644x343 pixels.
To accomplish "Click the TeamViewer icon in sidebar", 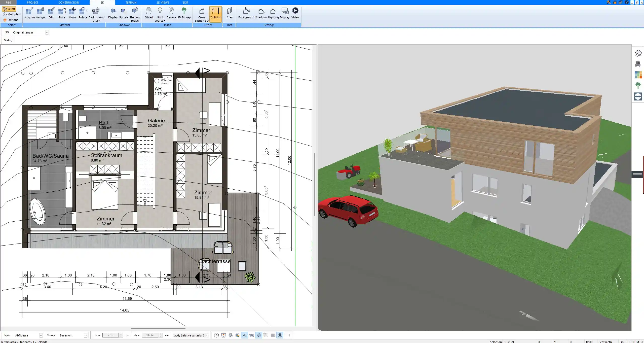I will tap(638, 96).
